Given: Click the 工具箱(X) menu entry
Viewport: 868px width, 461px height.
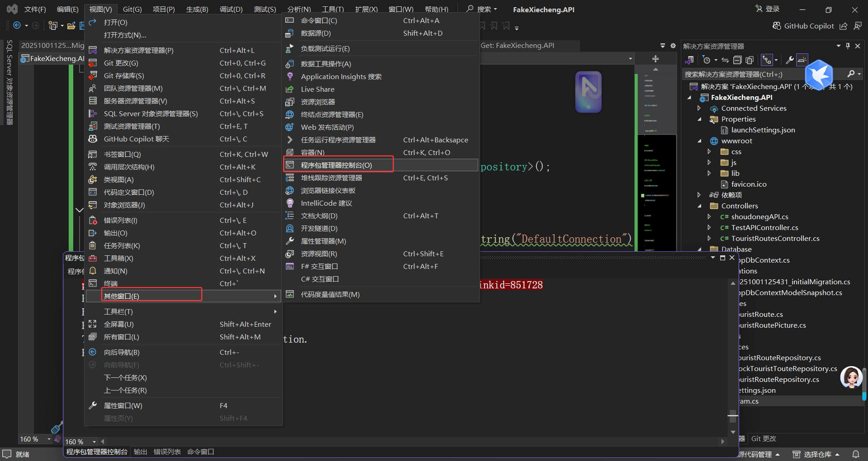Looking at the screenshot, I should 183,258.
